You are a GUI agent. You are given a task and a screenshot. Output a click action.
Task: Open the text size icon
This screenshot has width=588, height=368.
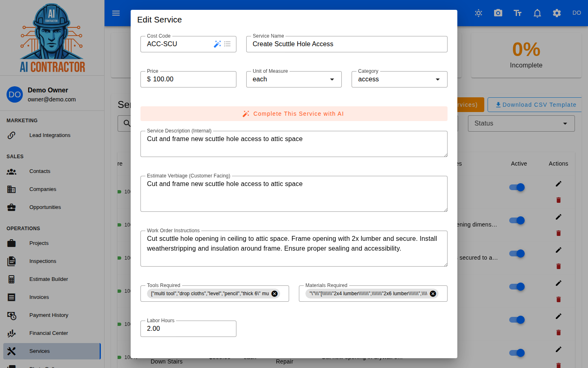[518, 13]
